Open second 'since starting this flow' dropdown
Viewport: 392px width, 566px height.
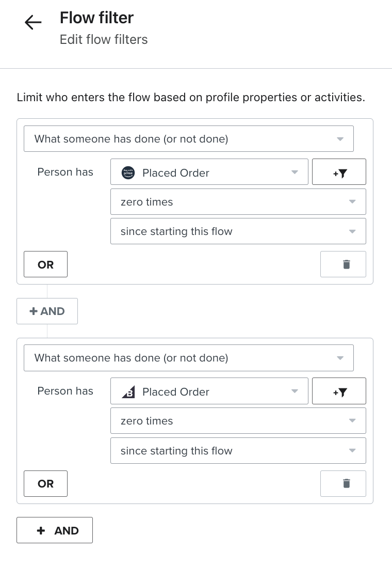238,450
